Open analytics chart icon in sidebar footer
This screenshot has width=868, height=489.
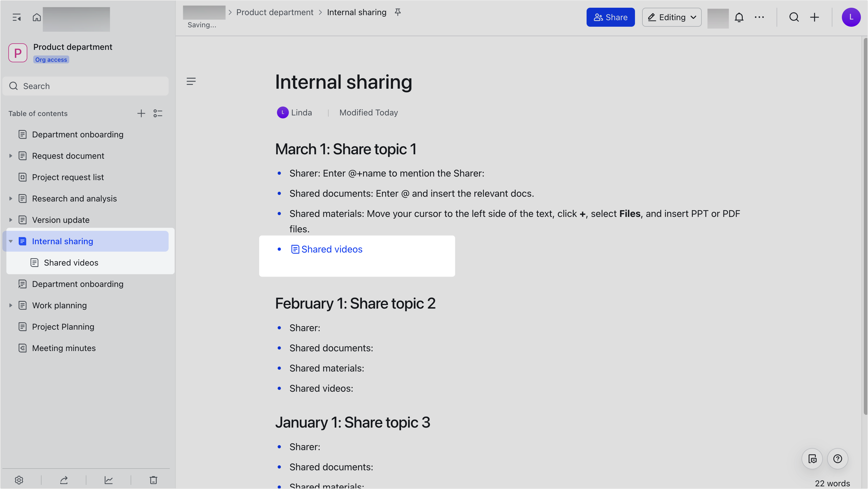[x=109, y=480]
